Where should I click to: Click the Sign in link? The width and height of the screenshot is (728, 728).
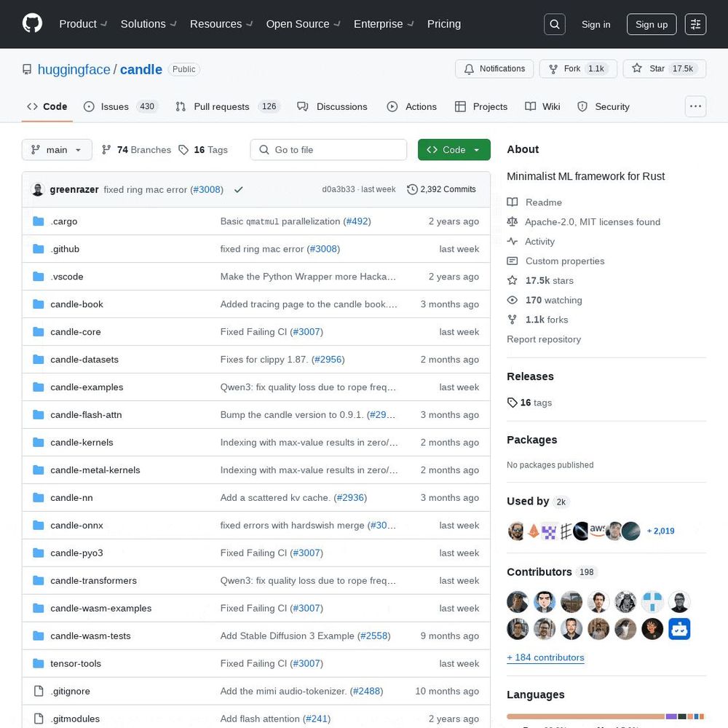596,24
